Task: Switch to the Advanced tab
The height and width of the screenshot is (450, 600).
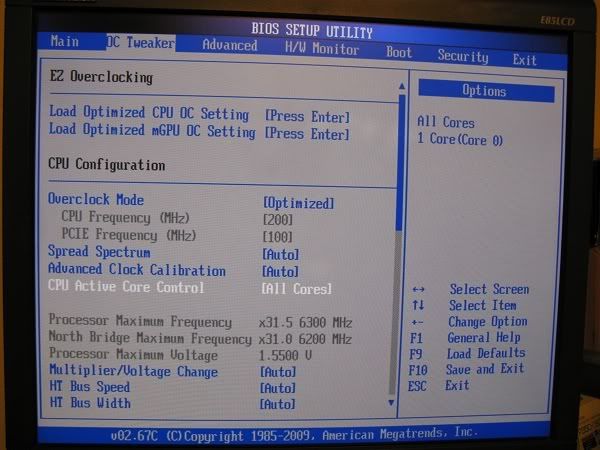Action: (x=230, y=45)
